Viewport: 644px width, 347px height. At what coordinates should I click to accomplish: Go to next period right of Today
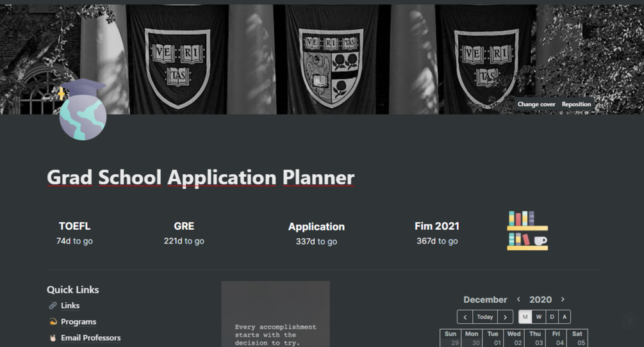[505, 317]
